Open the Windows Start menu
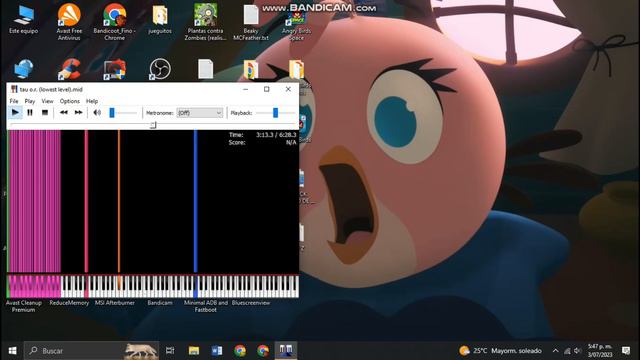 pos(12,351)
